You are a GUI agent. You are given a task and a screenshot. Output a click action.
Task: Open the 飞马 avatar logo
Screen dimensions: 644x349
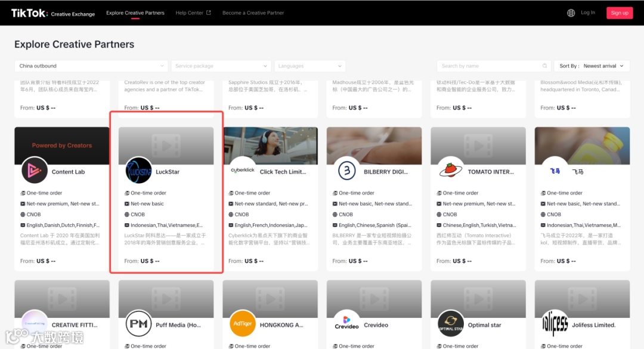coord(555,171)
